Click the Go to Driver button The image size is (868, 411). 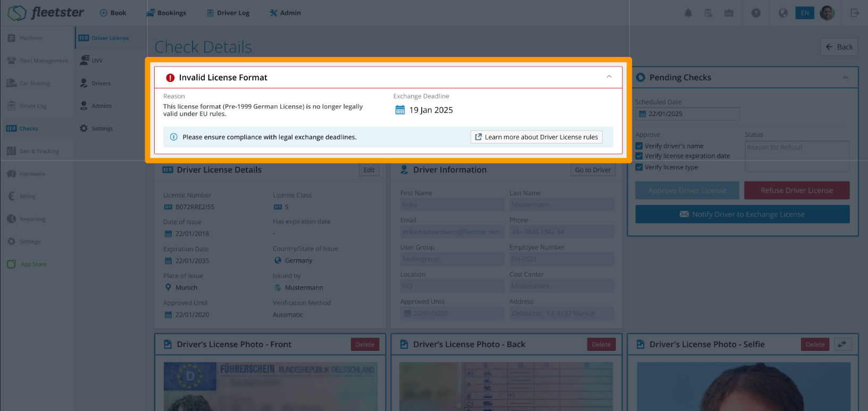coord(592,170)
